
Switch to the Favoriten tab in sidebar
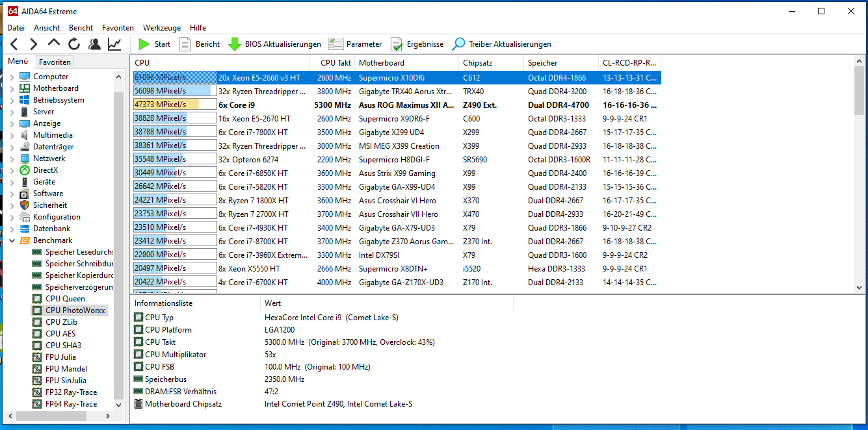click(55, 62)
